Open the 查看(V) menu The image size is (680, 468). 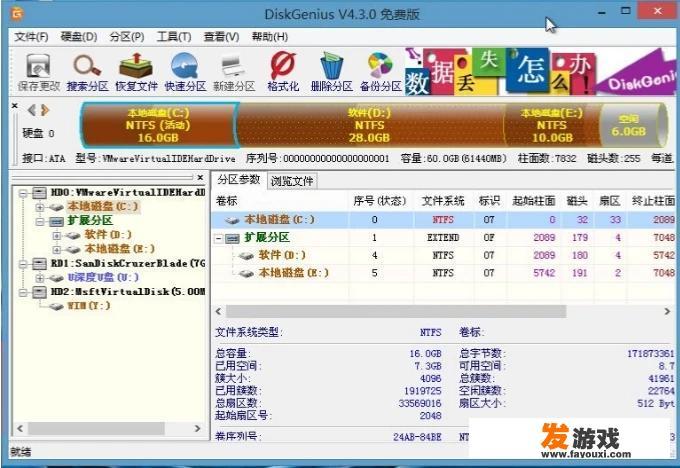click(x=221, y=37)
